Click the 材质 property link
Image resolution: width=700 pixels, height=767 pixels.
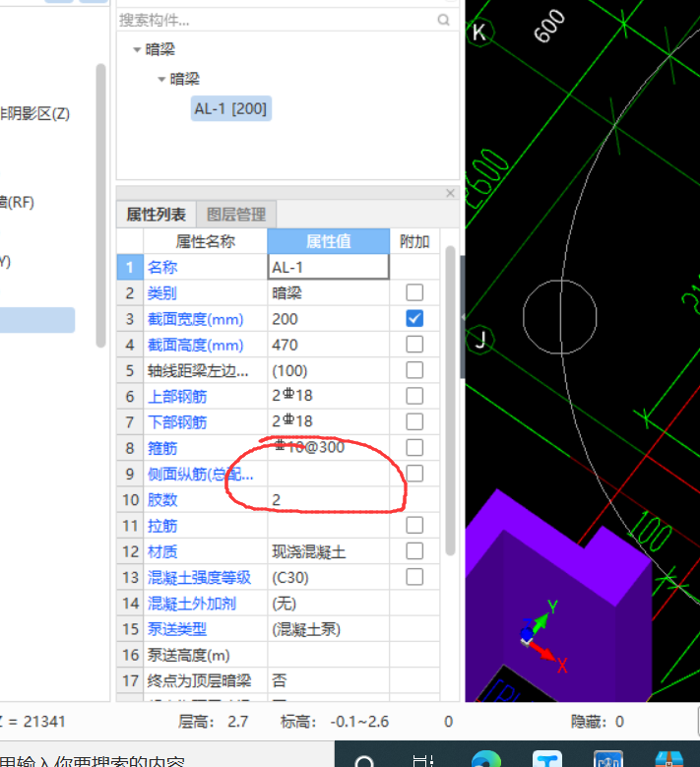[x=162, y=551]
